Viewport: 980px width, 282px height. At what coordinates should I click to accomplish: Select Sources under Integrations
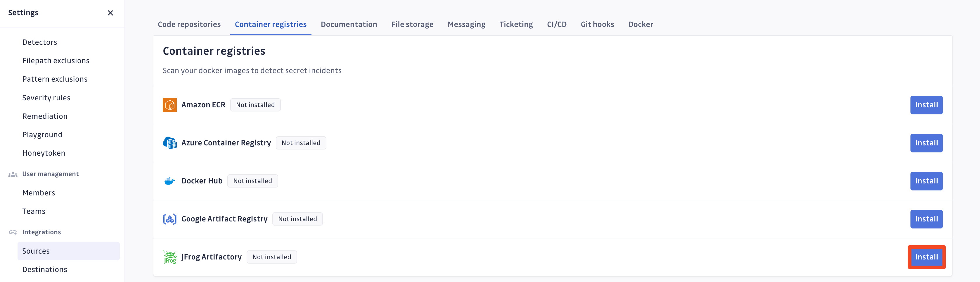68,251
